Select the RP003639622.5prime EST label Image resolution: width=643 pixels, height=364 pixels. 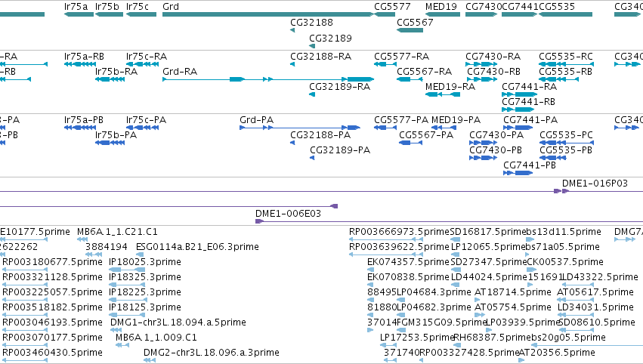coord(399,247)
